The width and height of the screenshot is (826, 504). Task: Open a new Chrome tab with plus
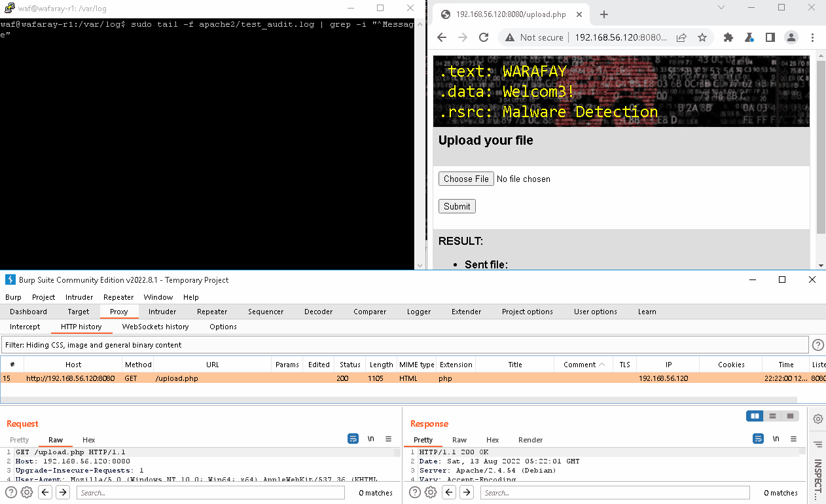pos(604,14)
